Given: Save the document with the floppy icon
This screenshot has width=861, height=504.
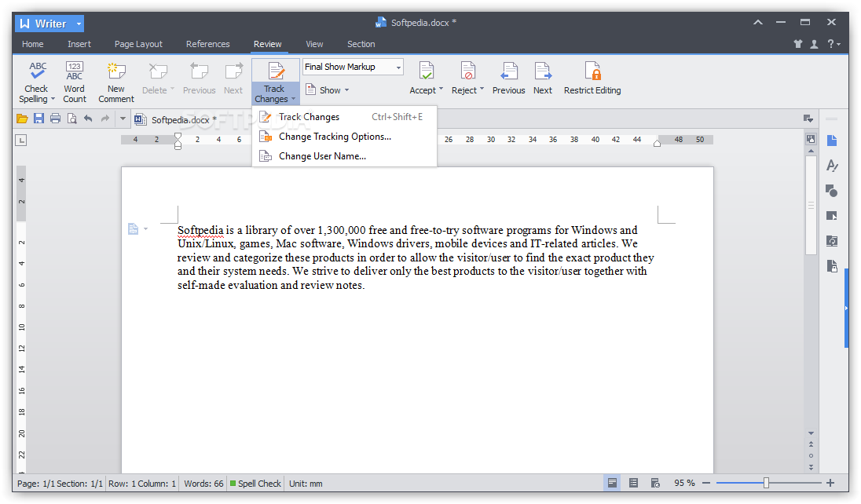Looking at the screenshot, I should pyautogui.click(x=38, y=119).
